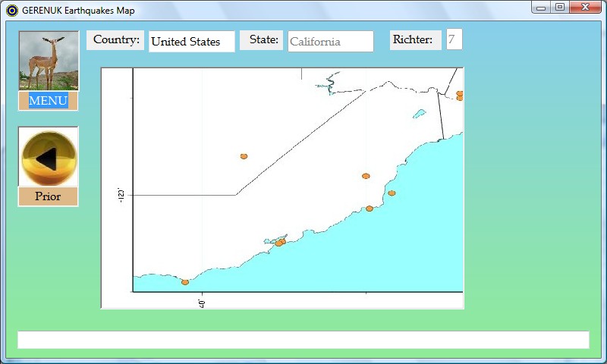Select the Richter magnitude field showing 7

click(454, 40)
